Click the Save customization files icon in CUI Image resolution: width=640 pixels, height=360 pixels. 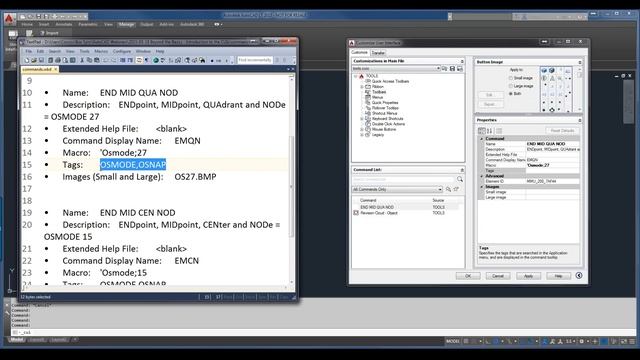(x=452, y=69)
